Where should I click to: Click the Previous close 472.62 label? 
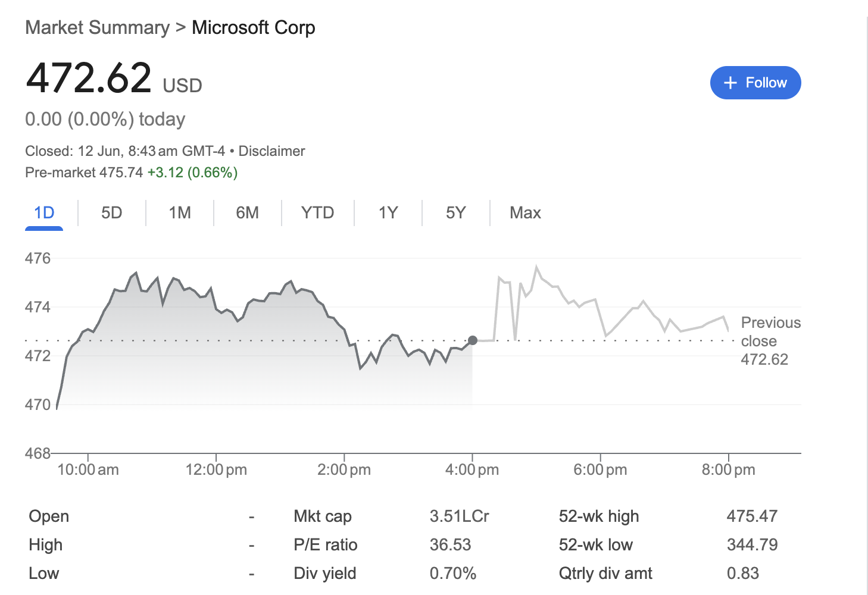click(x=771, y=341)
